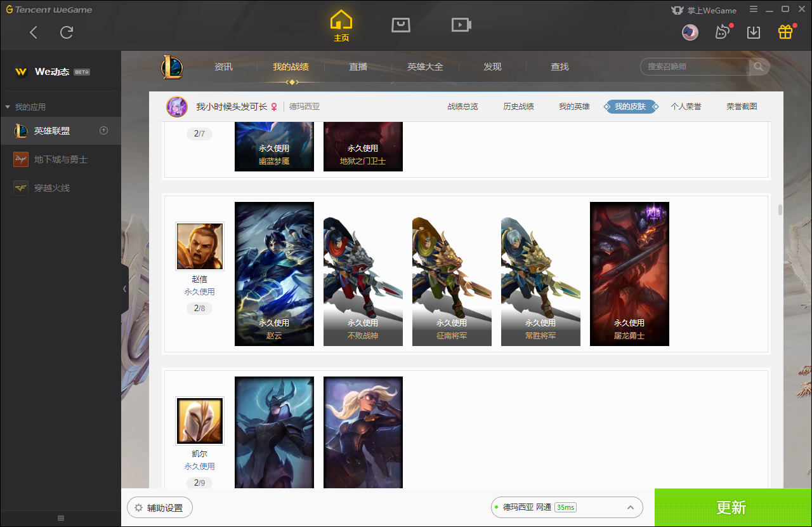
Task: Switch to 战绩总览 sub-tab
Action: click(462, 107)
